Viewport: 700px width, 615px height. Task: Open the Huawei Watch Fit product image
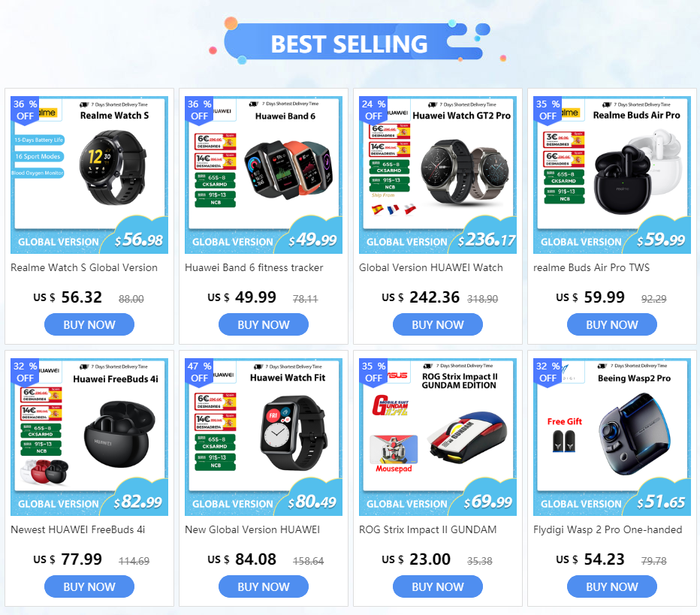pos(264,437)
